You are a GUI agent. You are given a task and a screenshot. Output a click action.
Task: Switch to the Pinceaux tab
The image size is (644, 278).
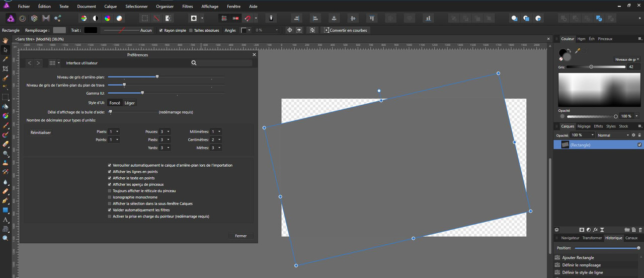(605, 39)
